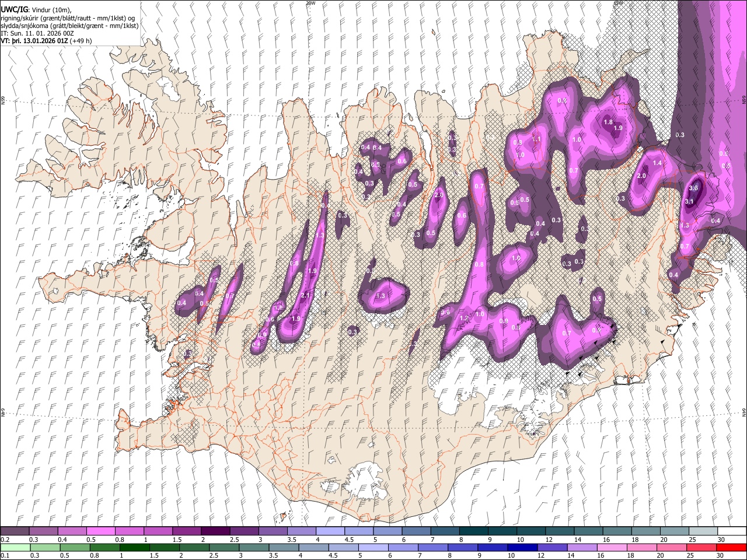This screenshot has height=560, width=747.
Task: Select upper scale swatch between 0.2 and 0.3
Action: (x=15, y=531)
